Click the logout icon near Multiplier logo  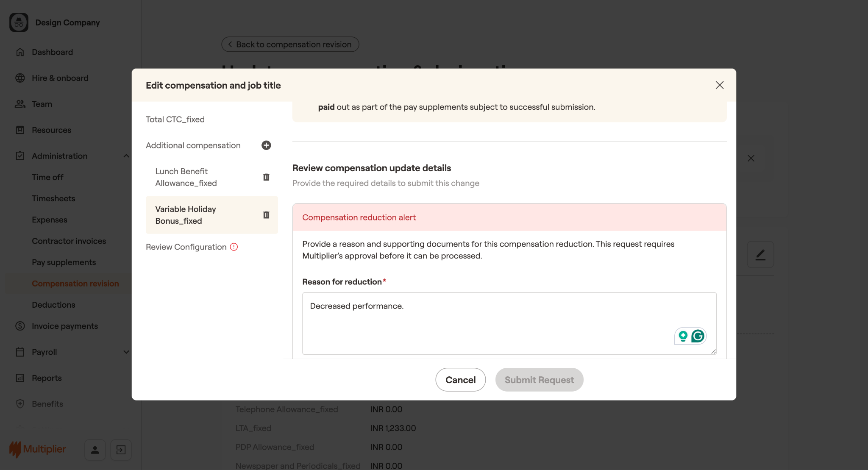pyautogui.click(x=121, y=450)
